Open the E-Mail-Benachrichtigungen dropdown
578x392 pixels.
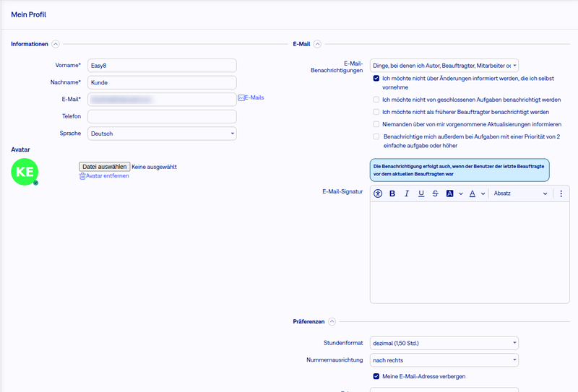[444, 66]
